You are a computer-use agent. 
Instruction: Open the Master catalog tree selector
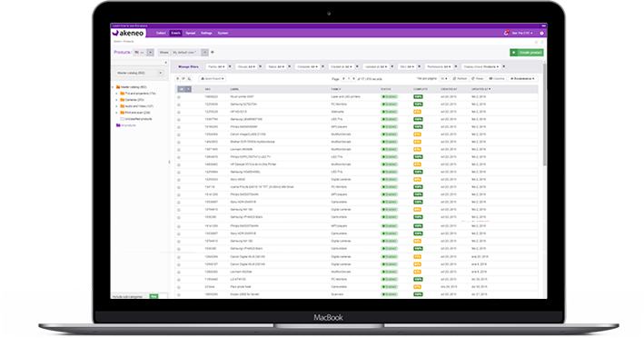point(138,73)
